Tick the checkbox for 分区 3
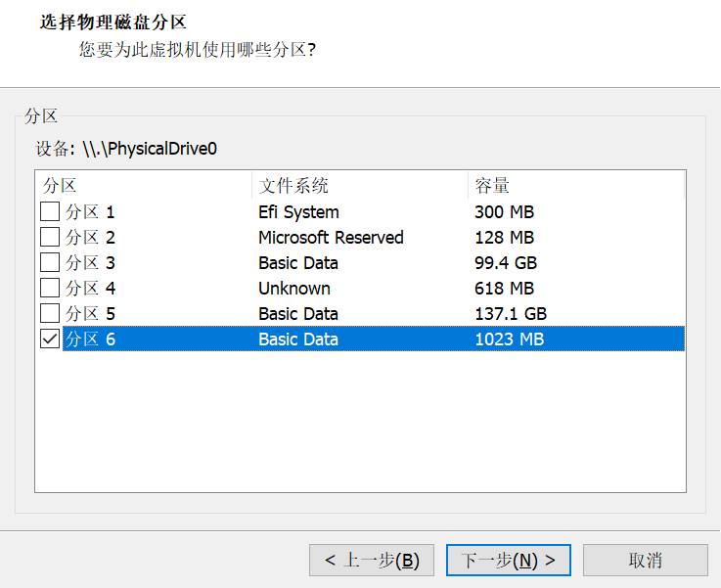 (x=49, y=263)
